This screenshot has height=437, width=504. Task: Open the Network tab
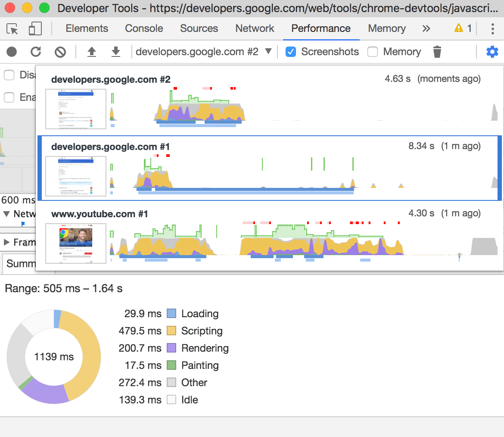[255, 28]
